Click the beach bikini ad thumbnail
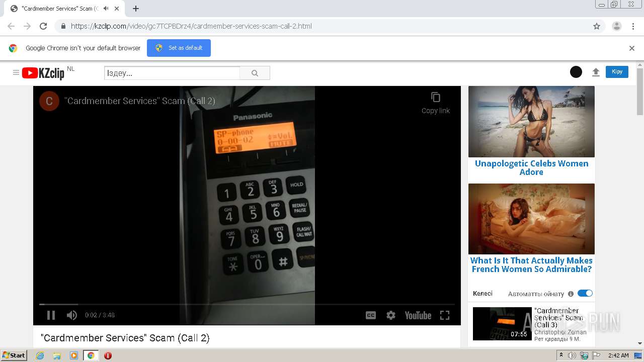 pyautogui.click(x=531, y=122)
